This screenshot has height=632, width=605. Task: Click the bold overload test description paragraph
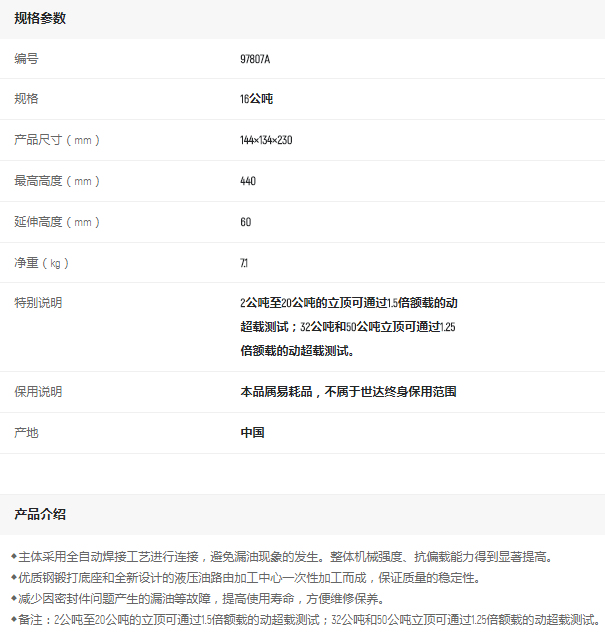pyautogui.click(x=348, y=326)
